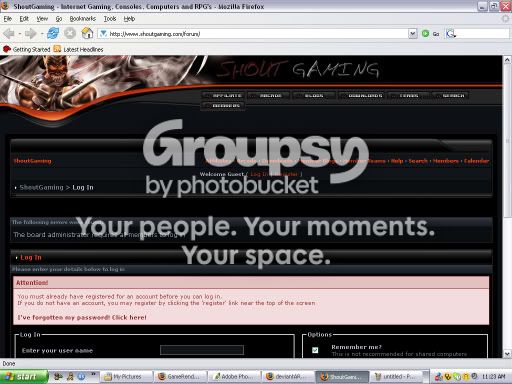Click the search engine icon in the search box
The width and height of the screenshot is (512, 384).
(x=450, y=33)
